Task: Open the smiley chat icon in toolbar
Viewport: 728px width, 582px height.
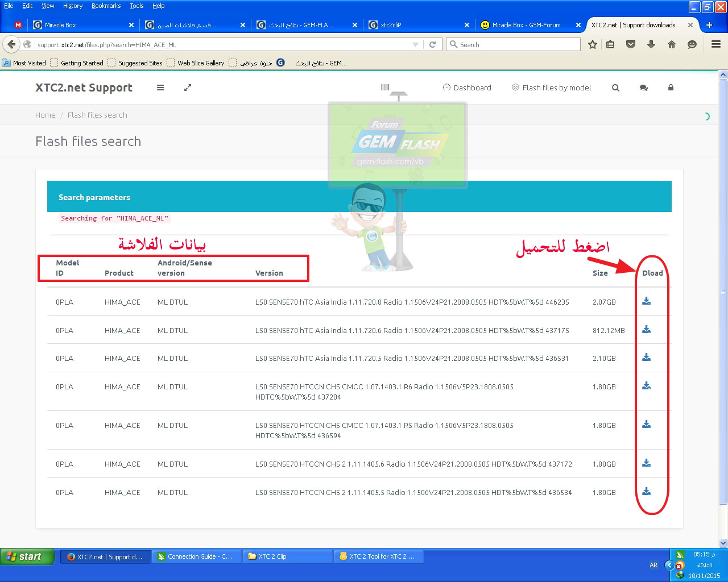Action: click(x=692, y=44)
